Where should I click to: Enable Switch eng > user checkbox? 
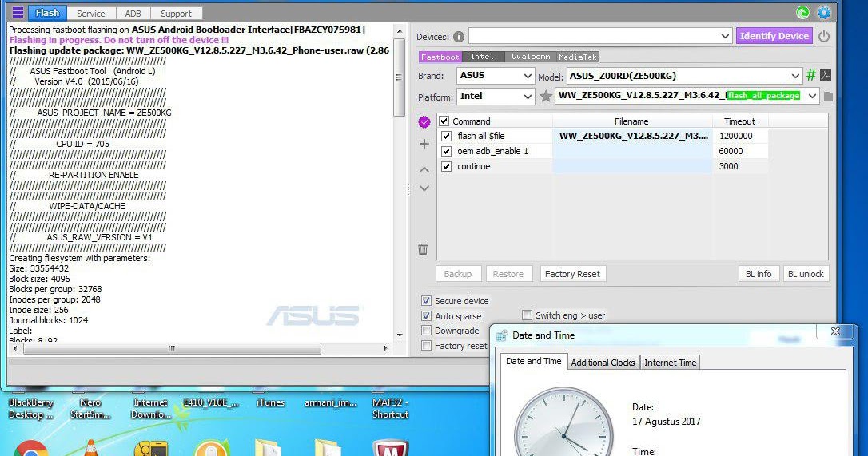coord(527,315)
